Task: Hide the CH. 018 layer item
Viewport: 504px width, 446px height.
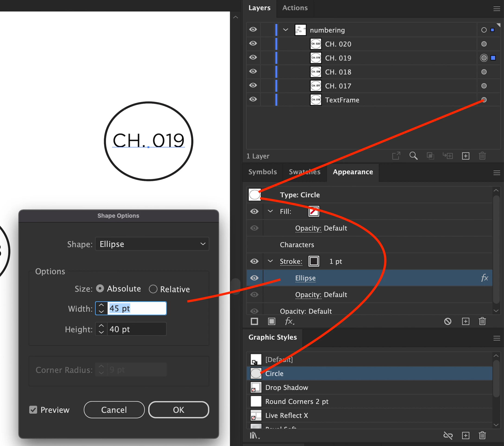Action: (x=253, y=72)
